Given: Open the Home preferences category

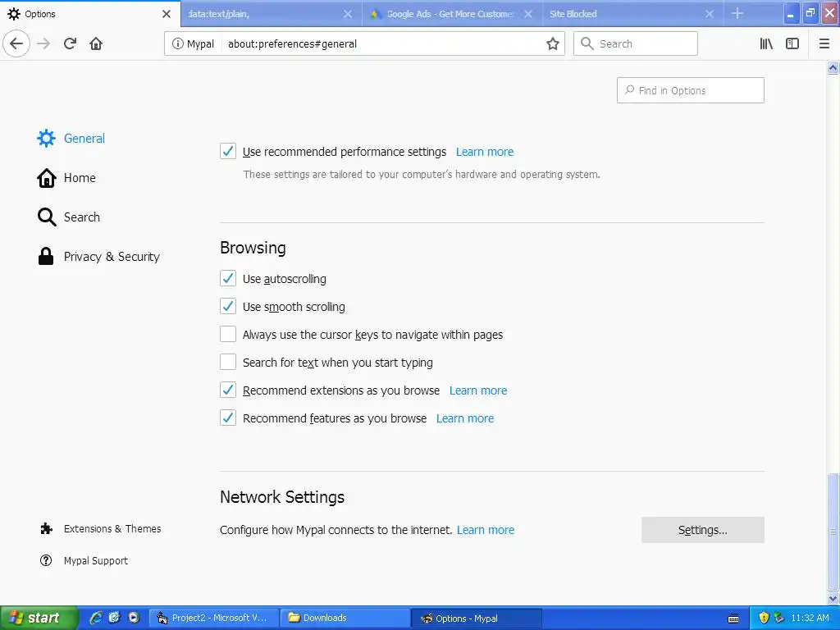Looking at the screenshot, I should click(66, 178).
